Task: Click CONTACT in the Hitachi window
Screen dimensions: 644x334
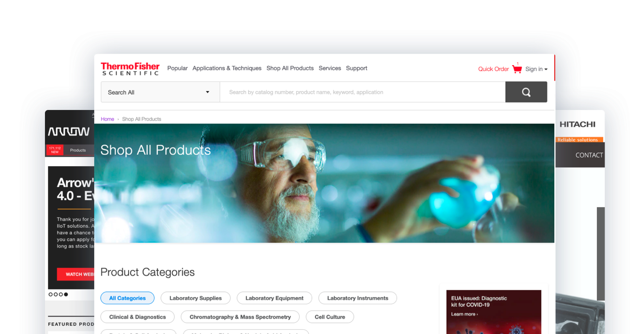Action: [589, 155]
